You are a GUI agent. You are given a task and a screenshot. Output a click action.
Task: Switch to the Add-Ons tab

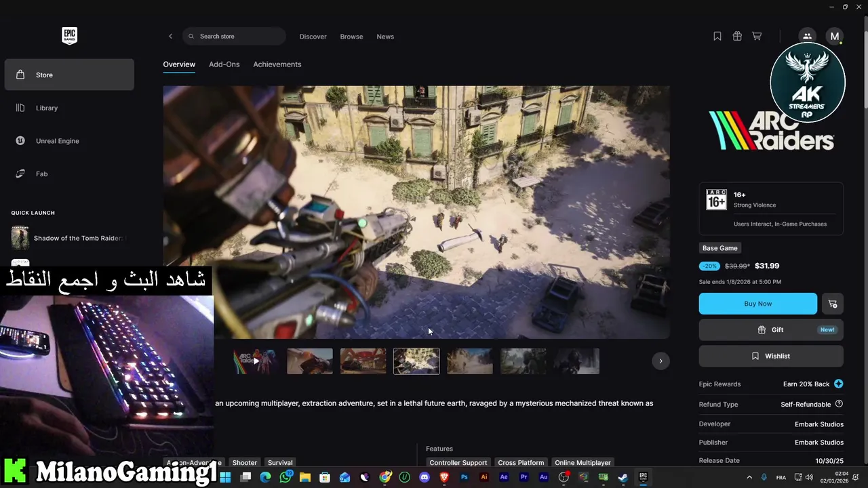coord(224,64)
